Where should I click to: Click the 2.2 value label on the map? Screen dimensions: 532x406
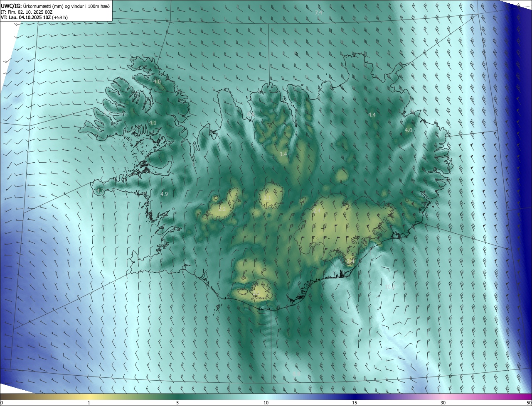(222, 209)
